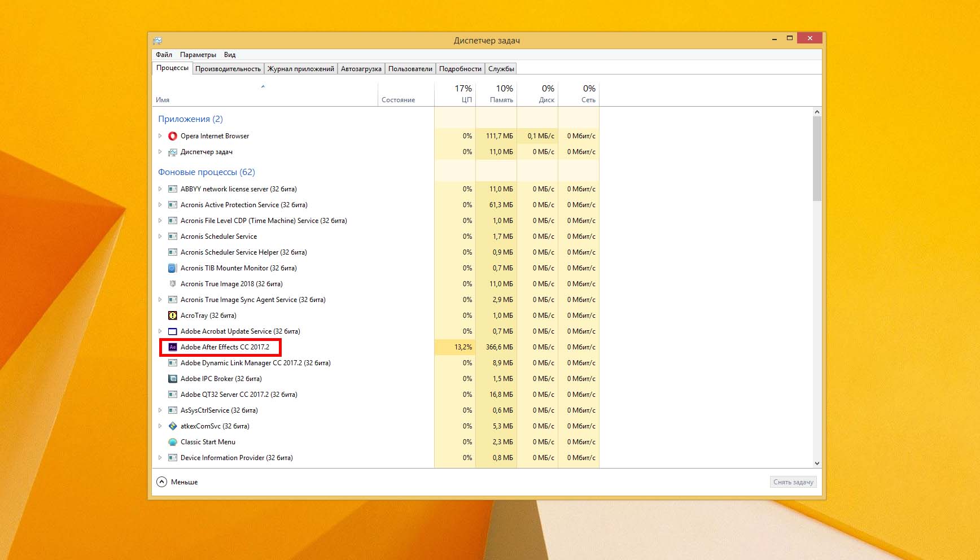Click the Фоновые процессы (62) group header
The height and width of the screenshot is (560, 980).
[207, 172]
